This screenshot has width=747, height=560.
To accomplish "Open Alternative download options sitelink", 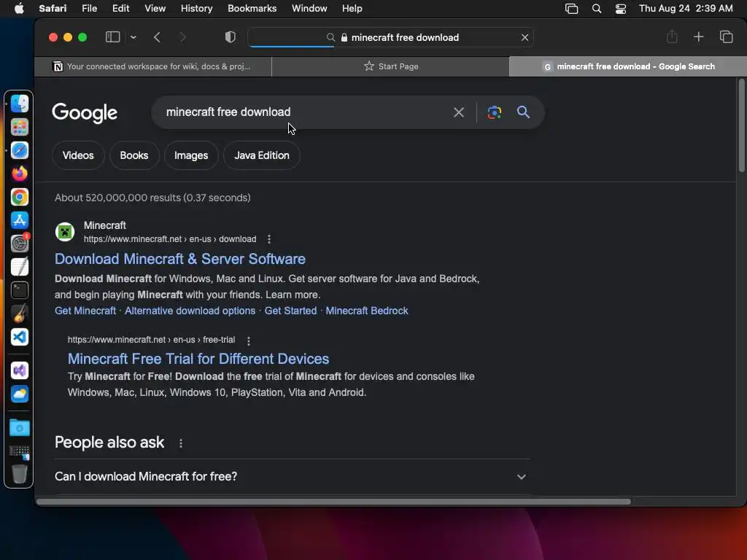I will [190, 311].
